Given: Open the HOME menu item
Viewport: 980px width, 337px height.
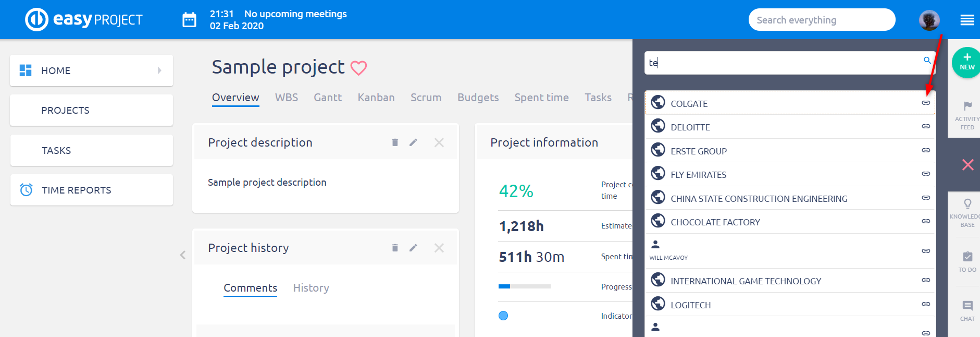Looking at the screenshot, I should (92, 70).
